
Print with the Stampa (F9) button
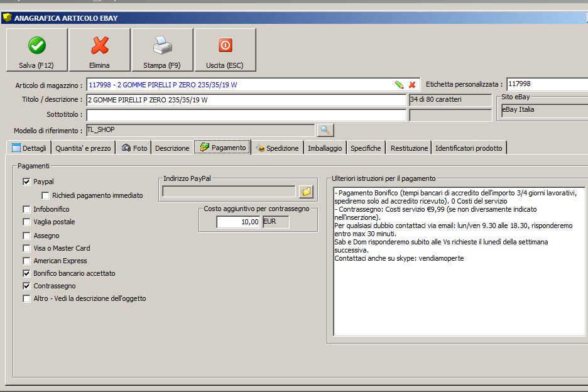[162, 50]
